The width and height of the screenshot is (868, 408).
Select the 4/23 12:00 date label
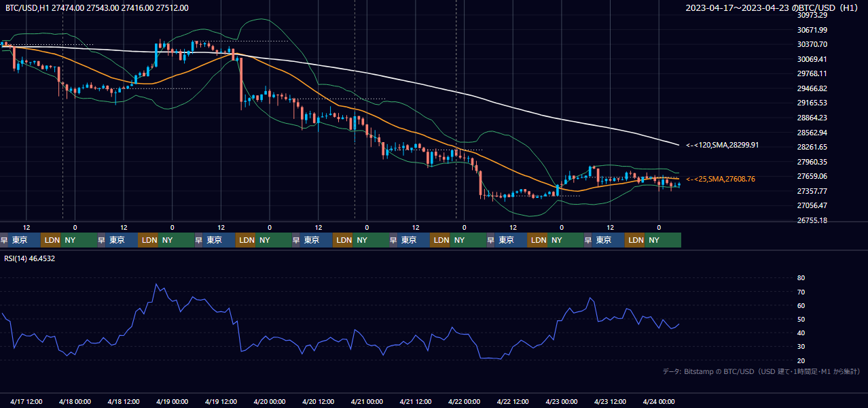610,401
